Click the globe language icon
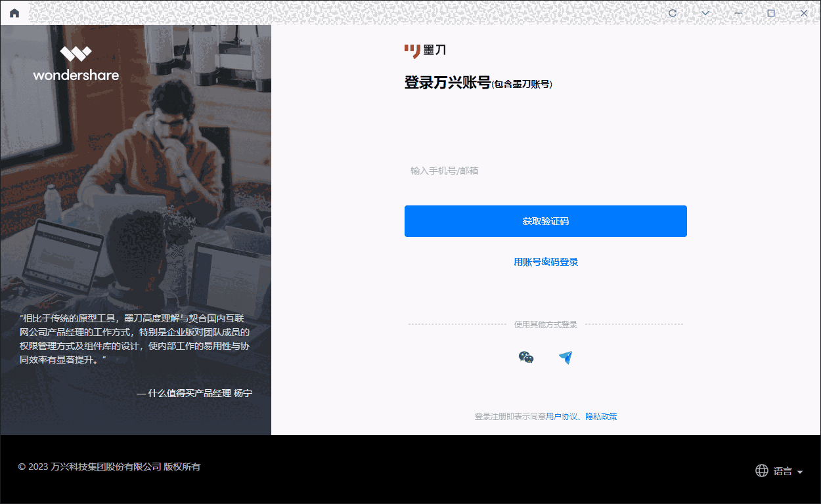 click(761, 470)
